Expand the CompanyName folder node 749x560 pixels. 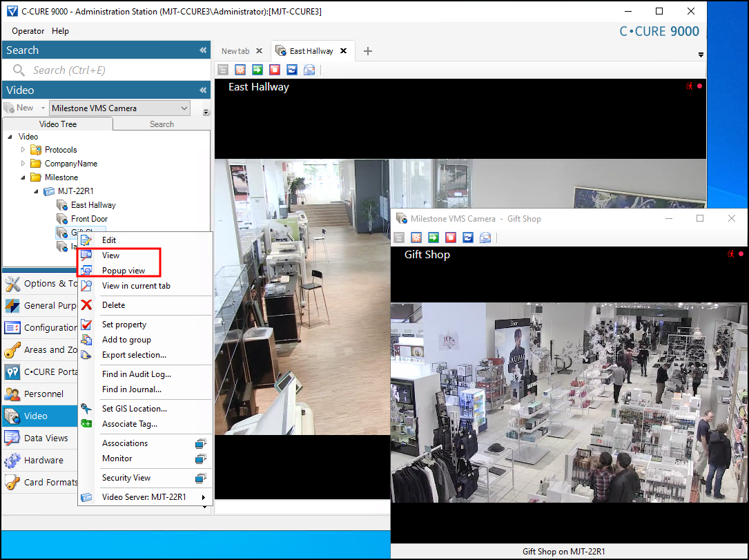pos(23,164)
